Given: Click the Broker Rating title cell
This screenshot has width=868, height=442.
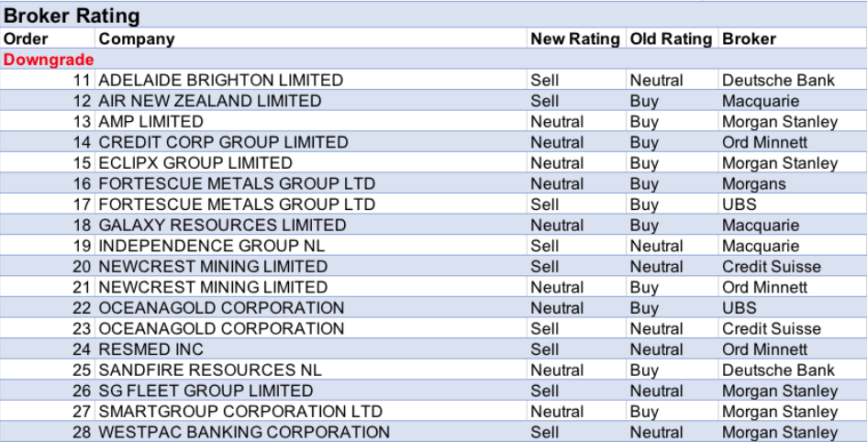Looking at the screenshot, I should pyautogui.click(x=72, y=16).
